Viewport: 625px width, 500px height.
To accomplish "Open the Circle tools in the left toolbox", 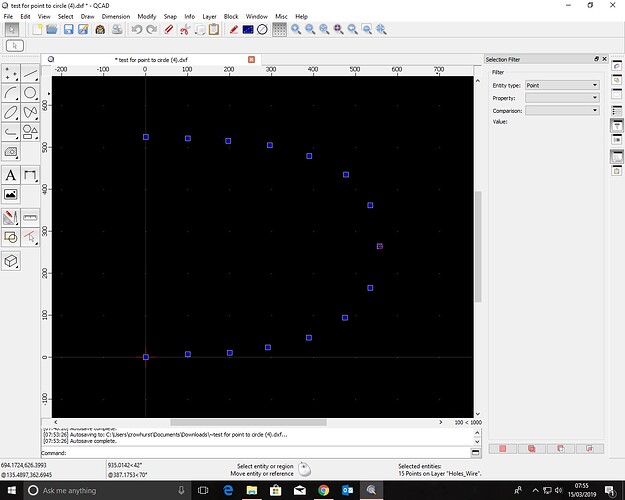I will tap(30, 93).
